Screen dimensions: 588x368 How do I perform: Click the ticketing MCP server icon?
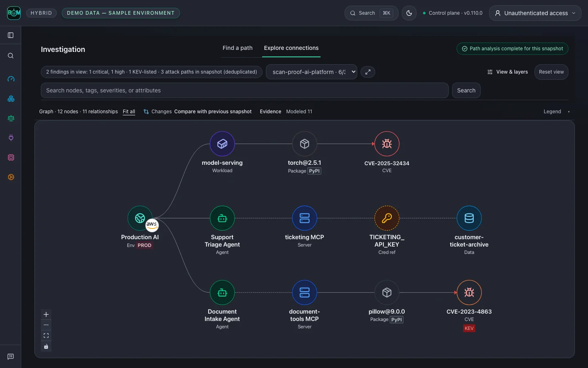click(305, 218)
